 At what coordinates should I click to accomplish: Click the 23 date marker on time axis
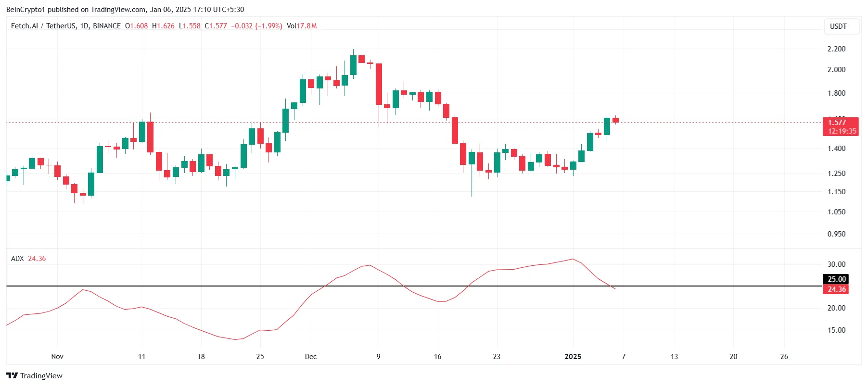pyautogui.click(x=497, y=356)
